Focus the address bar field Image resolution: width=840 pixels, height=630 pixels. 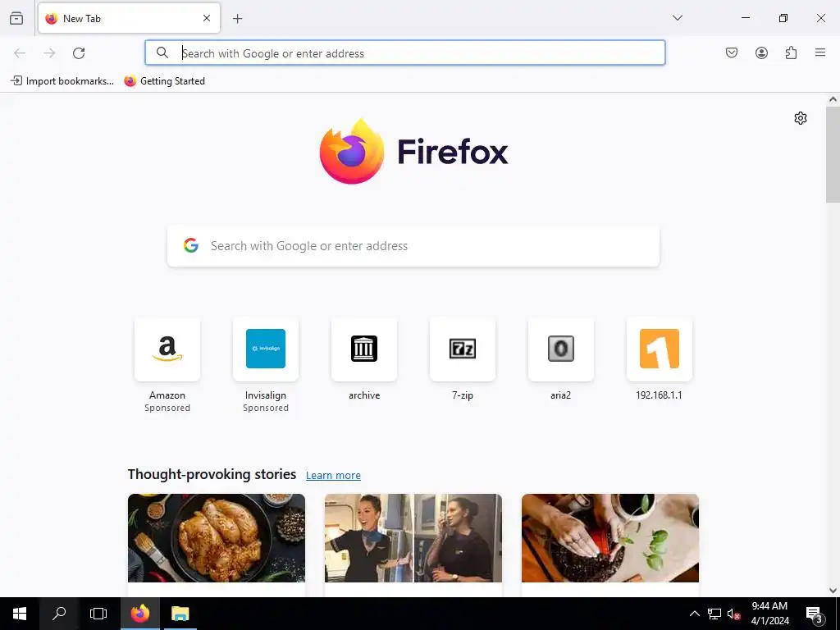(x=405, y=52)
